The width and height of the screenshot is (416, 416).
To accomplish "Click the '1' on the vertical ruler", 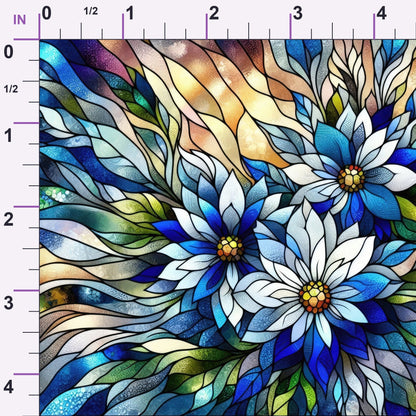I will [8, 136].
